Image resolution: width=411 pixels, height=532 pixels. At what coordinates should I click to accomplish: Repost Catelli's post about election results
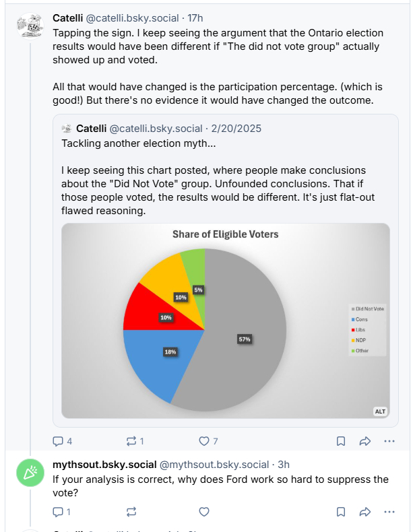131,442
